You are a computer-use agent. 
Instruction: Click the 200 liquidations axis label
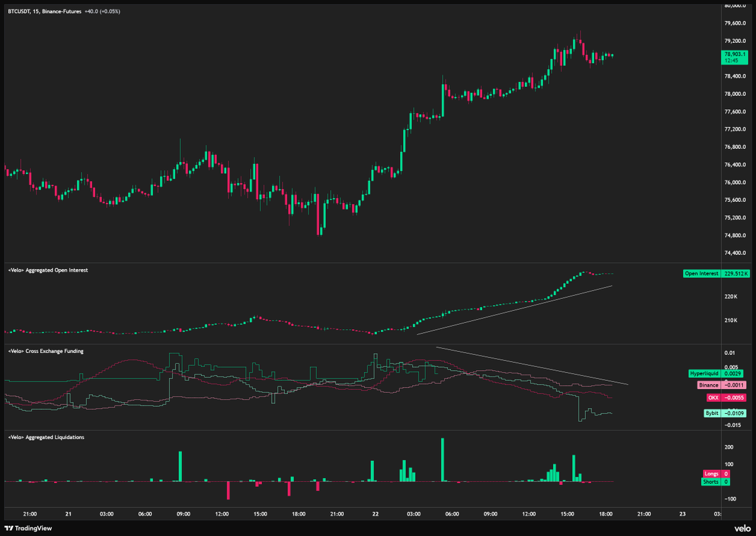(728, 447)
